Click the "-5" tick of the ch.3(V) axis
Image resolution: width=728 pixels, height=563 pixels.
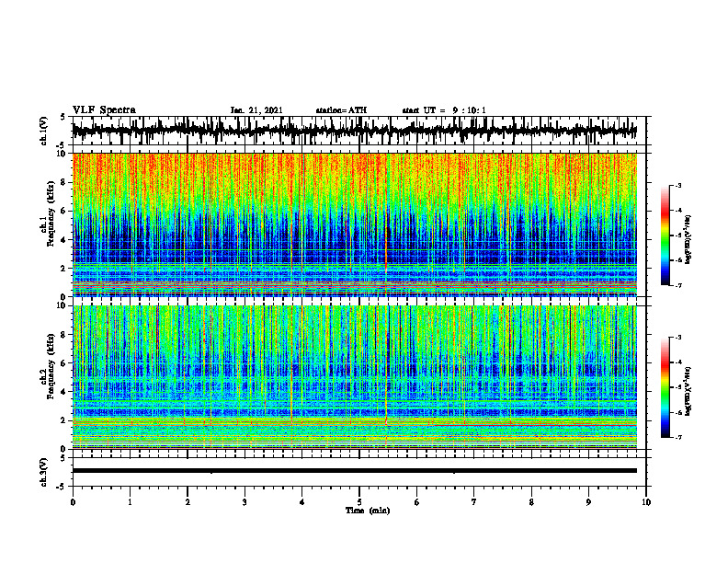pyautogui.click(x=62, y=487)
